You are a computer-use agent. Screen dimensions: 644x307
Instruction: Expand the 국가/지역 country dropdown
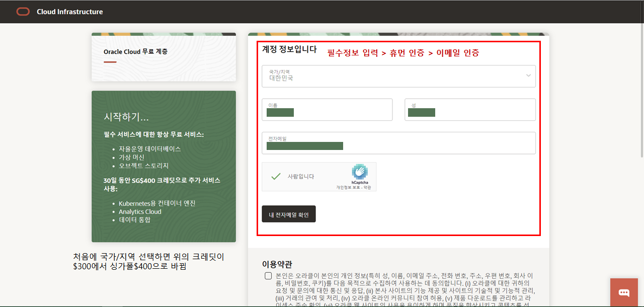pos(398,76)
